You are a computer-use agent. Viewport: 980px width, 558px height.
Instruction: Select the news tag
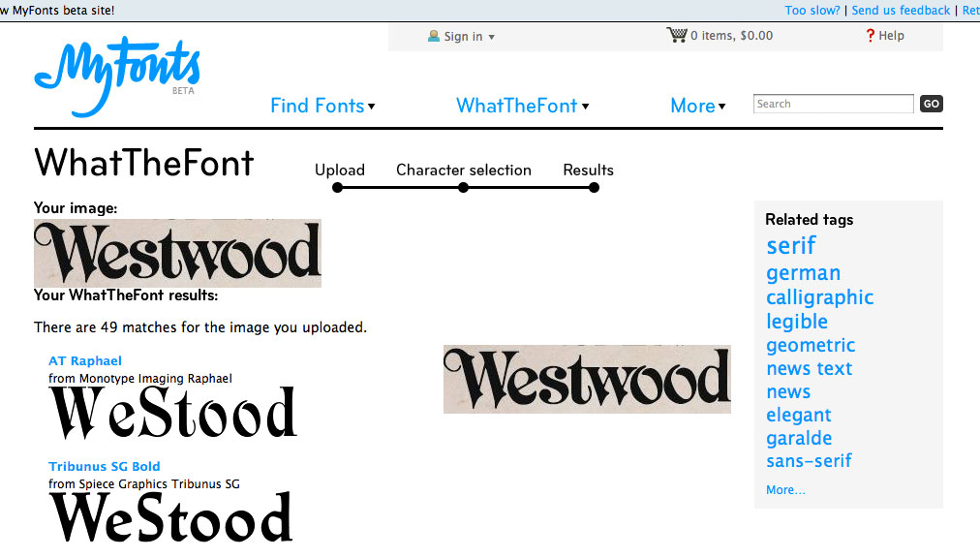coord(788,392)
